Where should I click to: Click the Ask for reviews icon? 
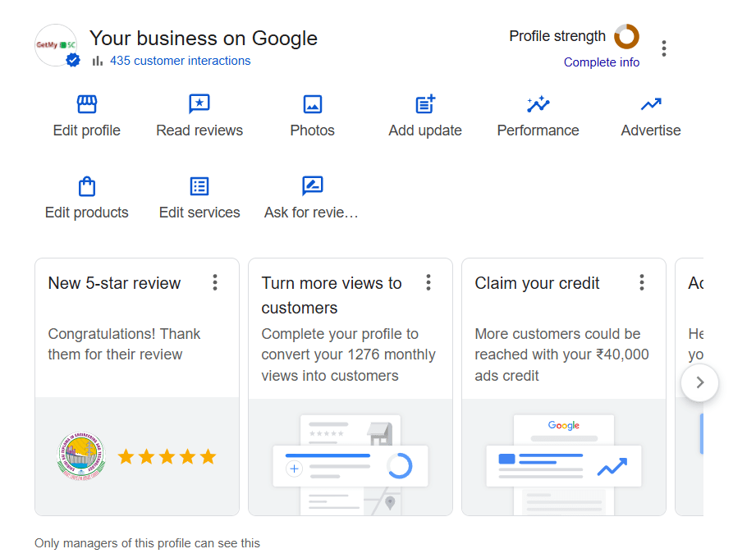pos(313,185)
